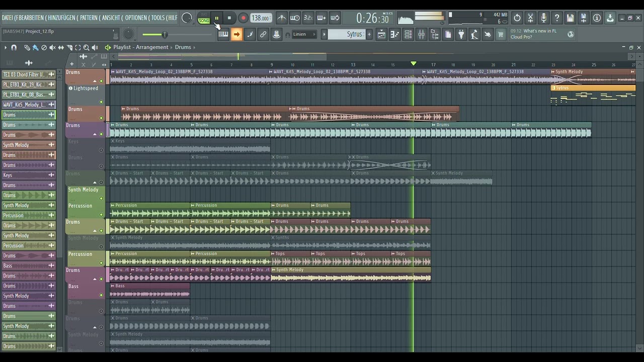Mute the Lightspeed track green LED
This screenshot has width=644, height=362.
[x=101, y=102]
